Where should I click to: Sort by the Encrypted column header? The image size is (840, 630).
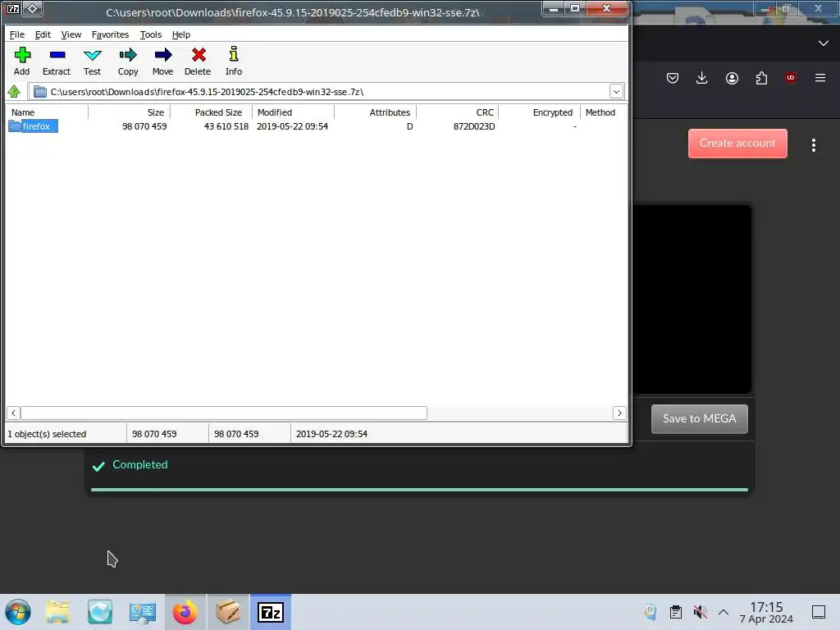click(x=540, y=112)
